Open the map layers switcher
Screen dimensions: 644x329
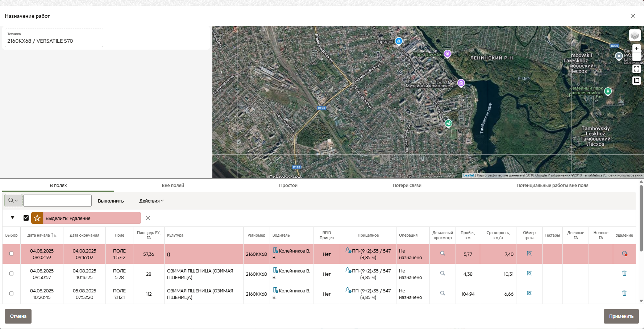coord(635,35)
